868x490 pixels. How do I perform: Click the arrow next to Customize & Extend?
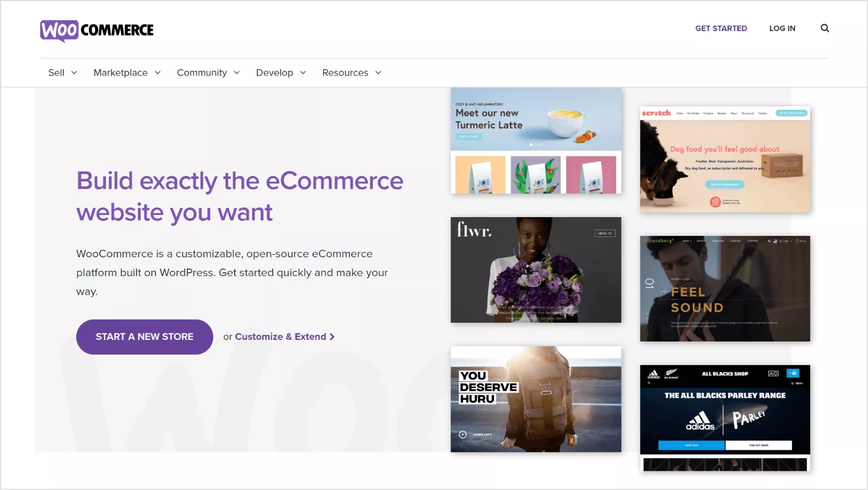point(332,337)
